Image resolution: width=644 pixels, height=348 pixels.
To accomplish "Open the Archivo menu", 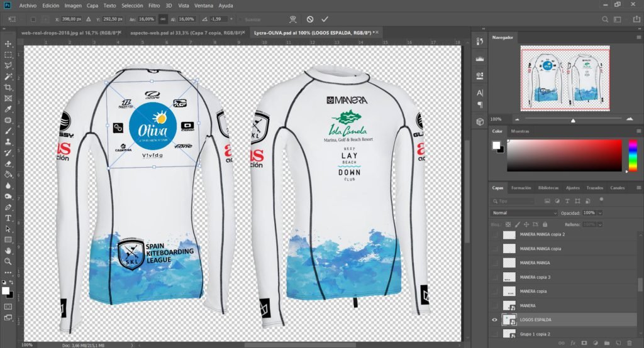I will (x=28, y=6).
